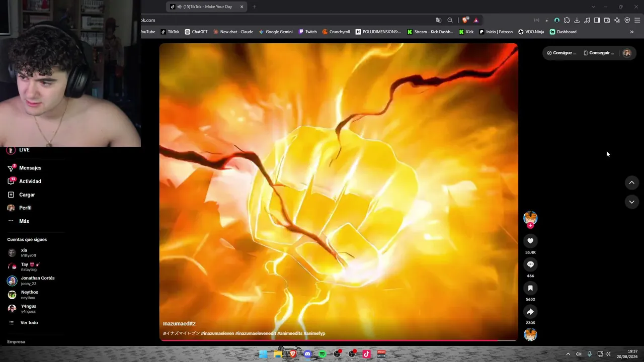Go to the next video with down arrow
The height and width of the screenshot is (362, 644).
click(x=632, y=202)
